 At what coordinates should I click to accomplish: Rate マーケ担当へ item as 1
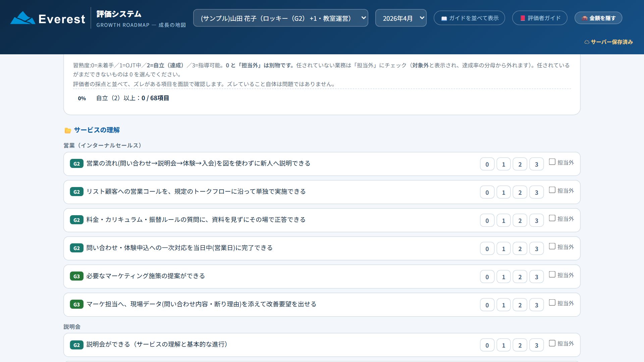tap(503, 305)
